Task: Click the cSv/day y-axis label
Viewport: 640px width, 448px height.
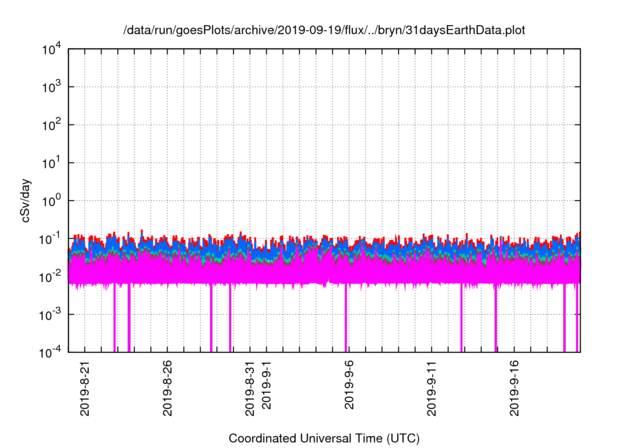Action: [x=26, y=200]
